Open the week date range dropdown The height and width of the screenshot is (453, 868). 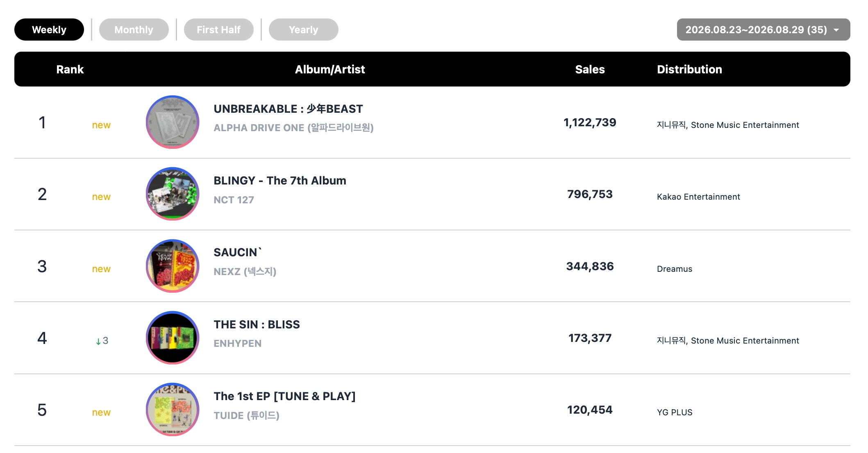tap(763, 30)
